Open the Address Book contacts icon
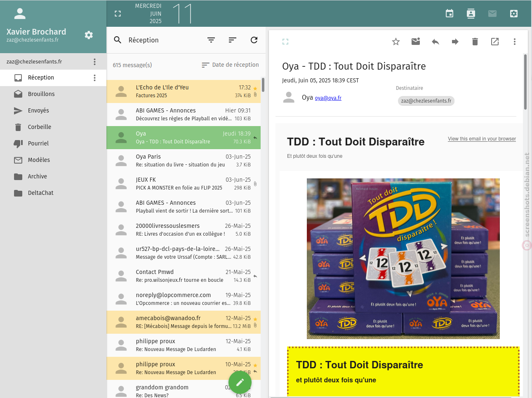Viewport: 532px width, 398px height. (471, 14)
